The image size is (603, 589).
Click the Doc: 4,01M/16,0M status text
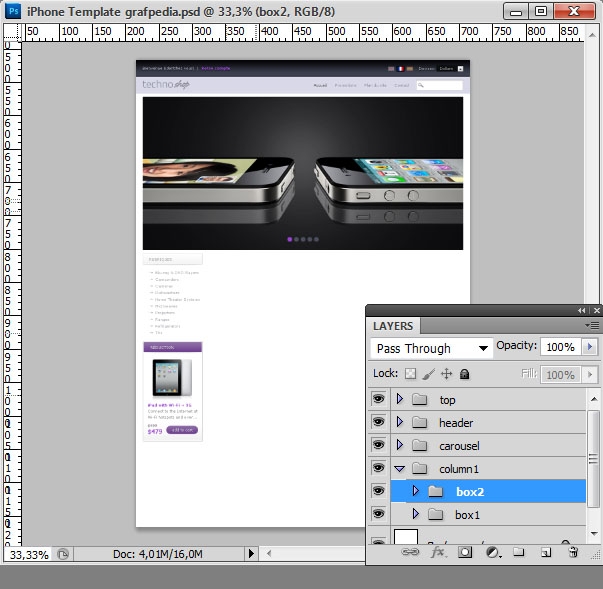[158, 554]
